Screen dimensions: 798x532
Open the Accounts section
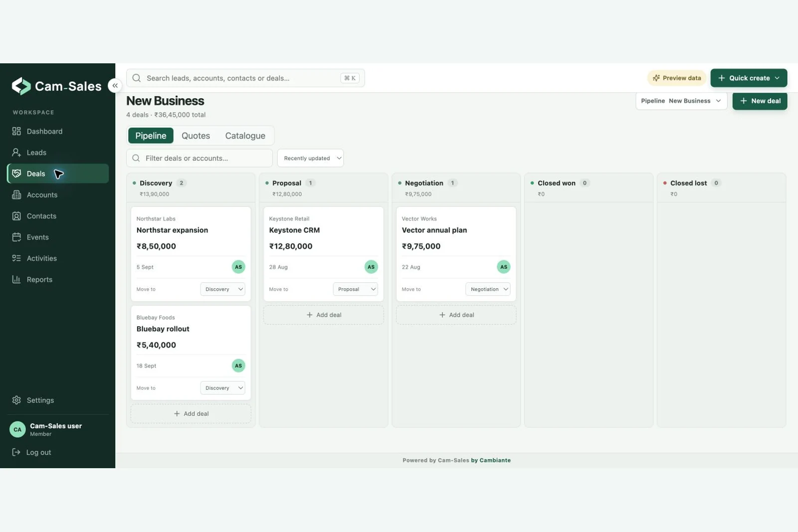58,195
